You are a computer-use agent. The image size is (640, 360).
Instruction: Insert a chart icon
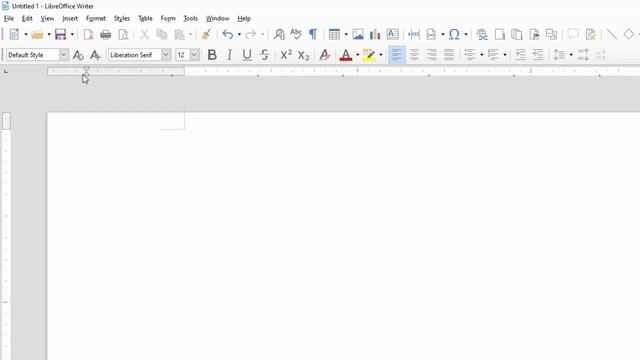(375, 34)
